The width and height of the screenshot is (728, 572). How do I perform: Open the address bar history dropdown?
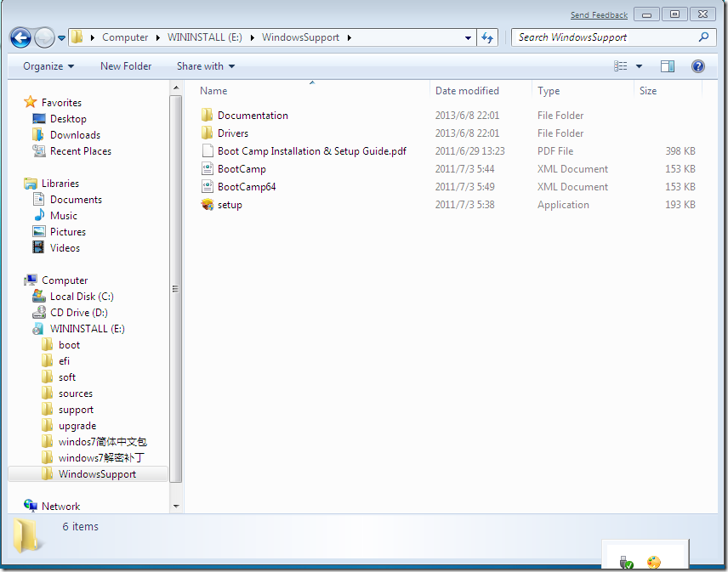(468, 38)
